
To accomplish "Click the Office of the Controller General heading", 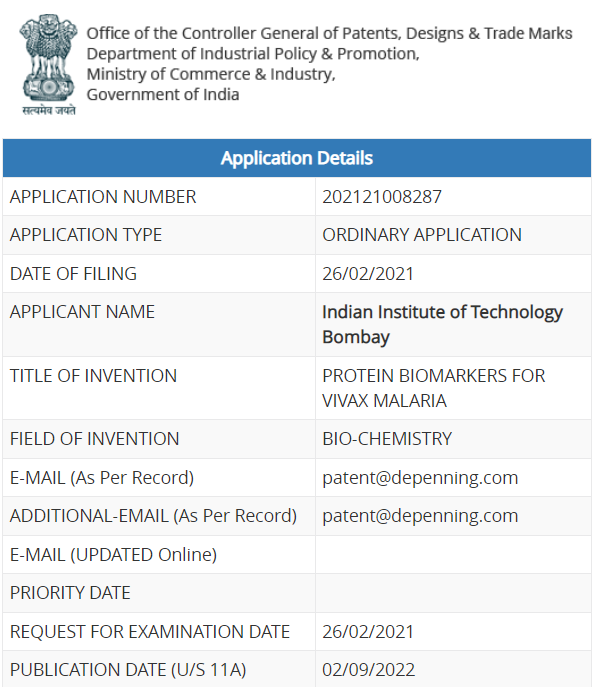I will click(329, 33).
